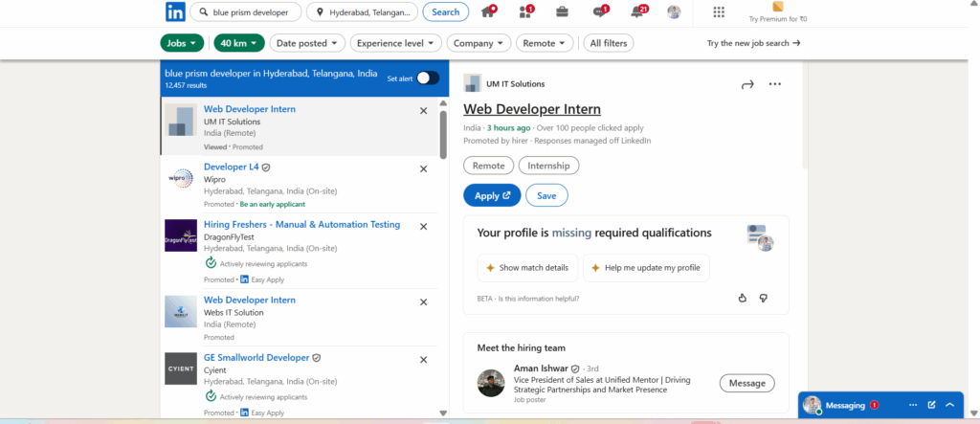Viewport: 980px width, 424px height.
Task: Dismiss the UM IT Solutions job card
Action: (x=423, y=111)
